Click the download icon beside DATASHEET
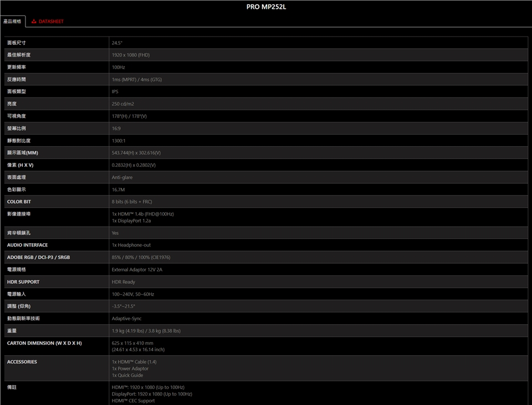Image resolution: width=532 pixels, height=405 pixels. (x=34, y=22)
